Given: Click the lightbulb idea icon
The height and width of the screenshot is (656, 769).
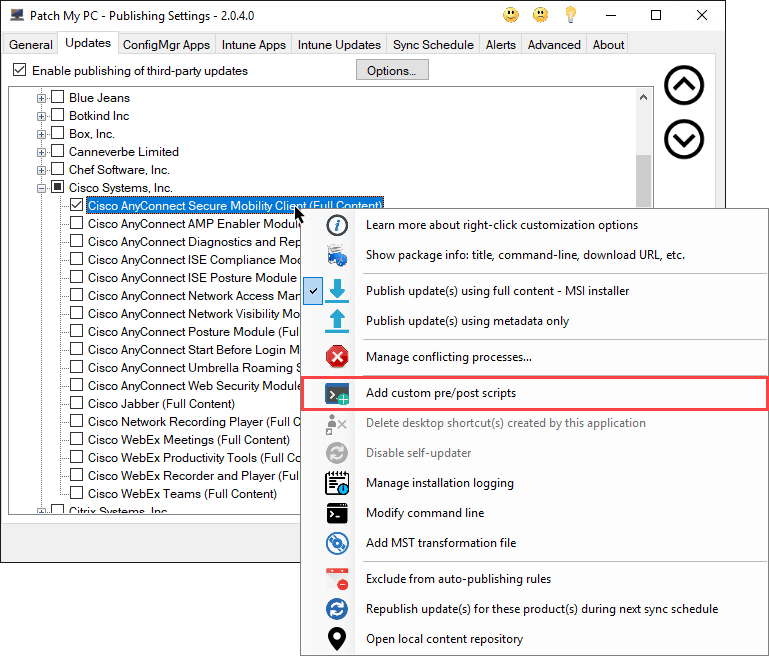Looking at the screenshot, I should tap(570, 15).
